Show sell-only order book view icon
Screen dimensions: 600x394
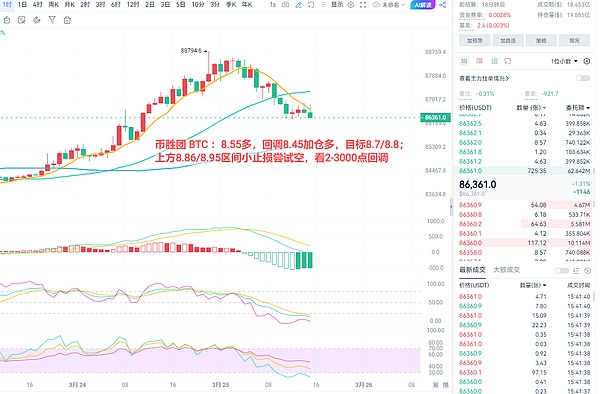[x=479, y=61]
